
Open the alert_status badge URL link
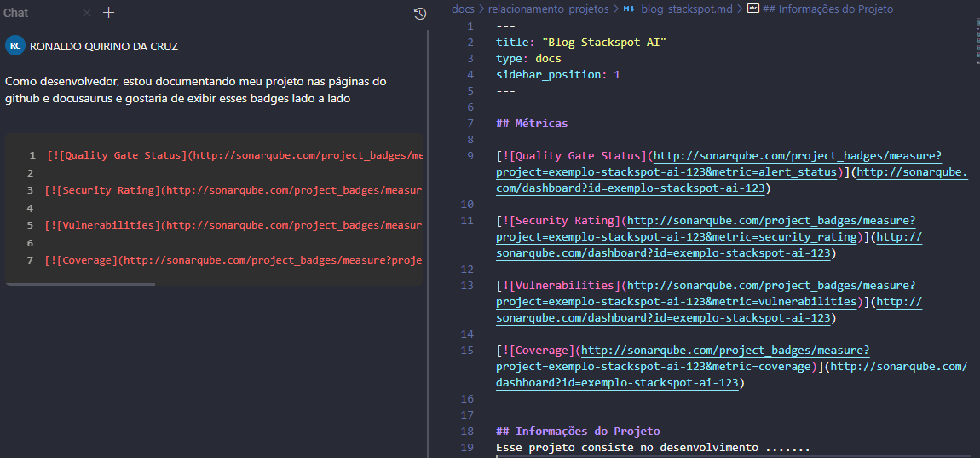point(718,164)
